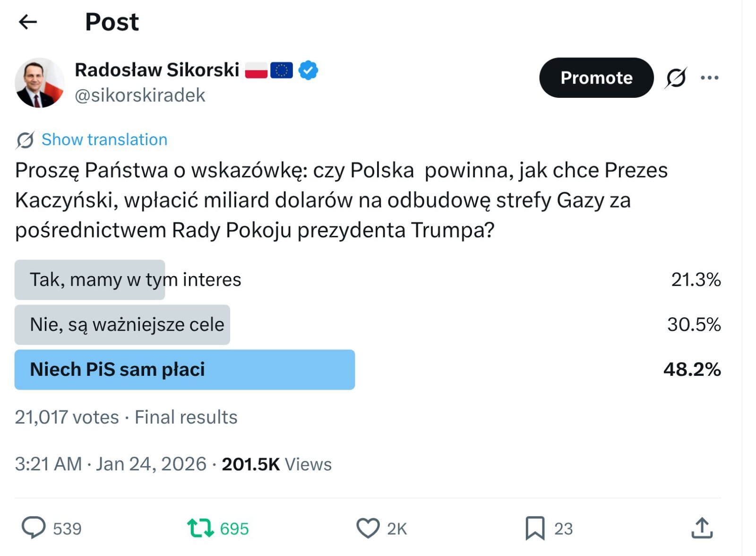Open the 201.5K Views analytics

[x=277, y=464]
